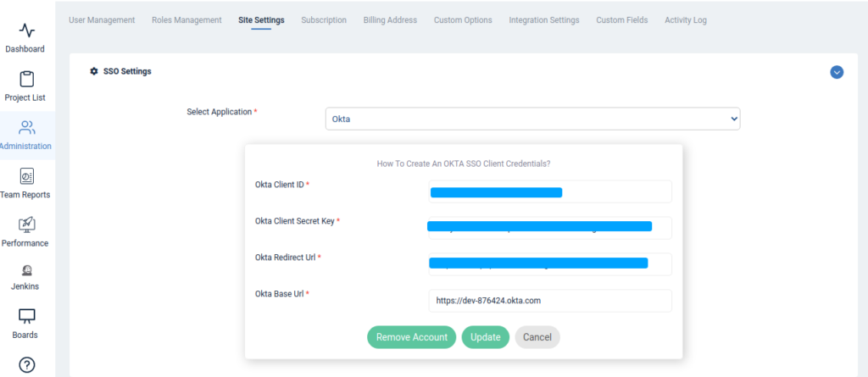Click the Okta Base Url field
Viewport: 868px width, 377px height.
click(x=550, y=301)
